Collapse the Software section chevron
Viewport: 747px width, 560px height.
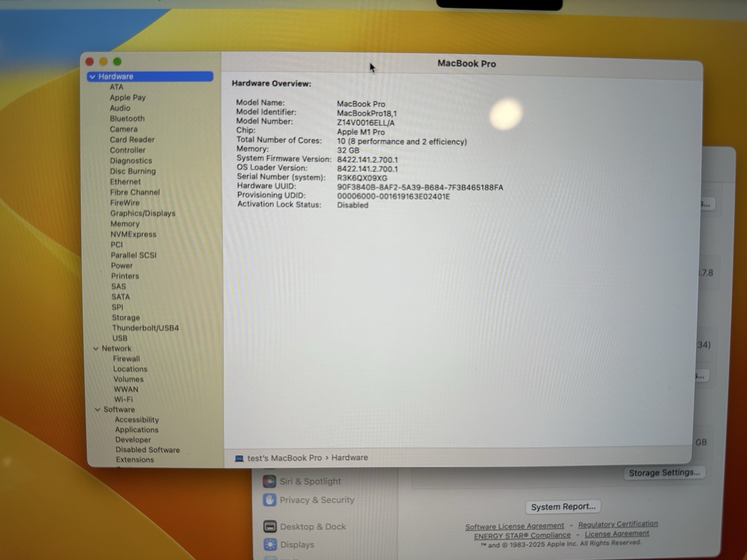(x=98, y=410)
